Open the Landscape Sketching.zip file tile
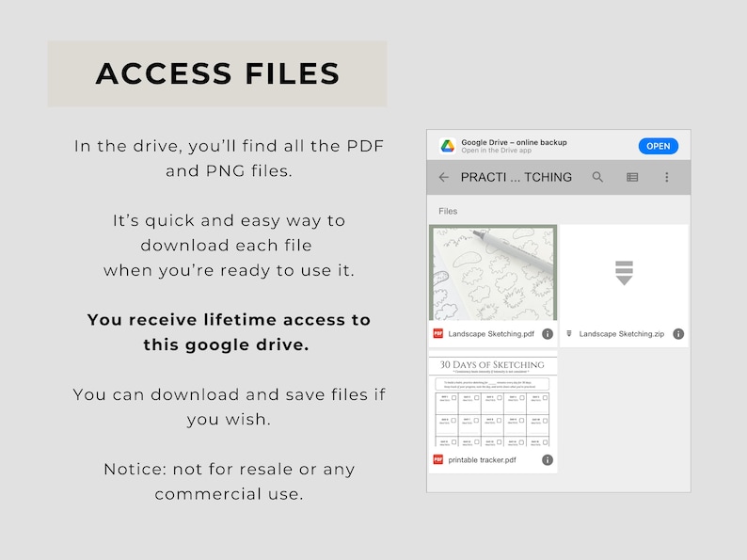The height and width of the screenshot is (560, 747). pos(624,286)
